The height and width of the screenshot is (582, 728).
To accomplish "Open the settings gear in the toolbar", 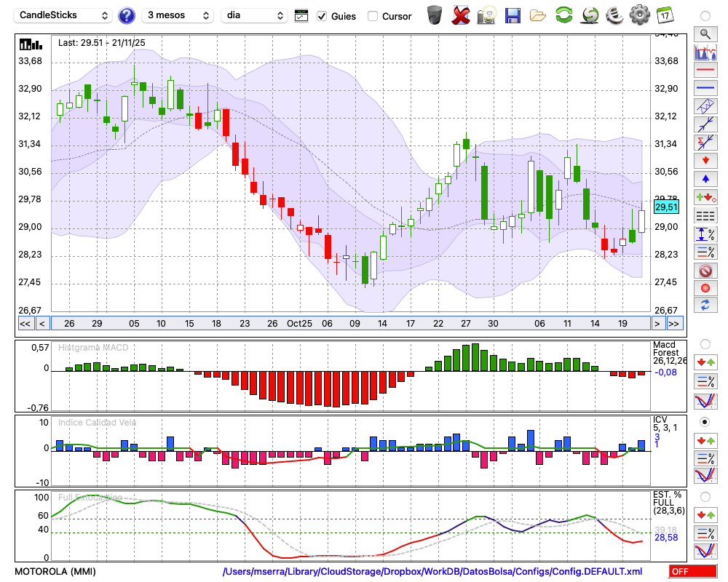I will pos(639,15).
